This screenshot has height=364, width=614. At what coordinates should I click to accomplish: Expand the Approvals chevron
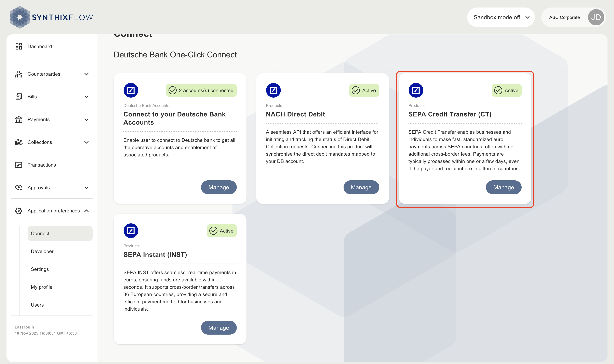[86, 188]
